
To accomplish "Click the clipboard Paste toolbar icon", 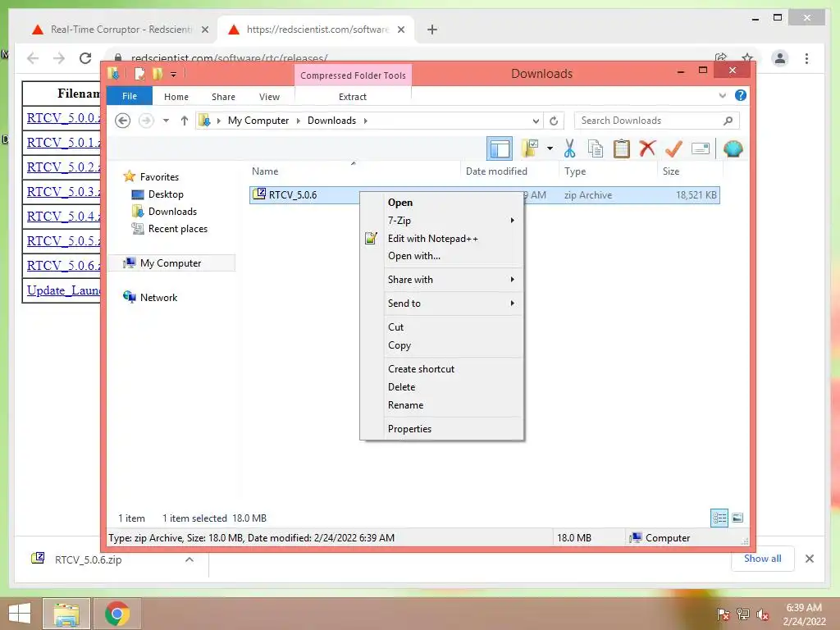I will coord(622,148).
